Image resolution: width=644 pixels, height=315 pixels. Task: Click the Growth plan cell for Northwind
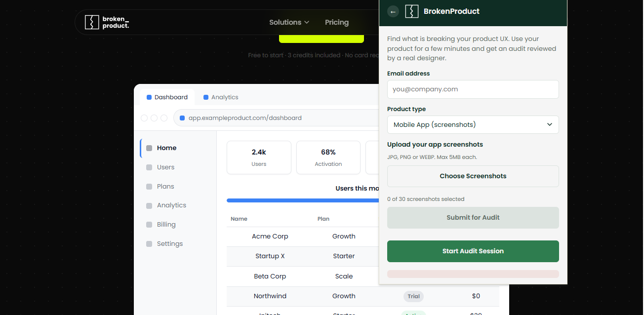[344, 296]
